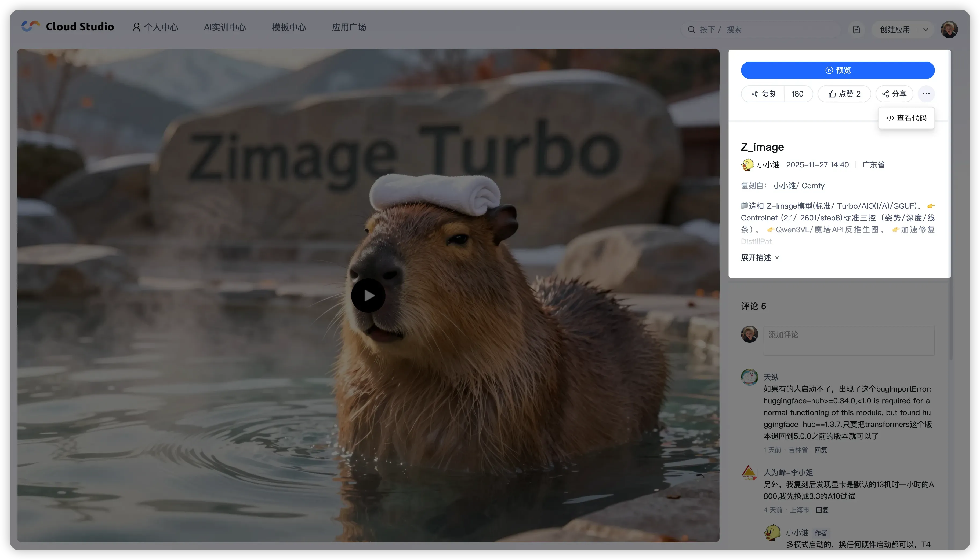Viewport: 980px width, 560px height.
Task: Click 人为峰-李小姐 commenter's avatar
Action: pos(749,472)
